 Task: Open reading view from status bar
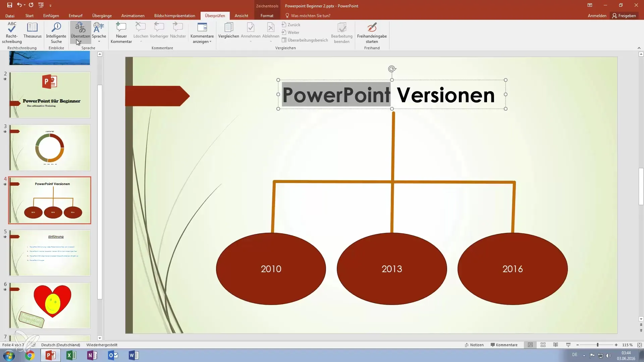point(555,345)
